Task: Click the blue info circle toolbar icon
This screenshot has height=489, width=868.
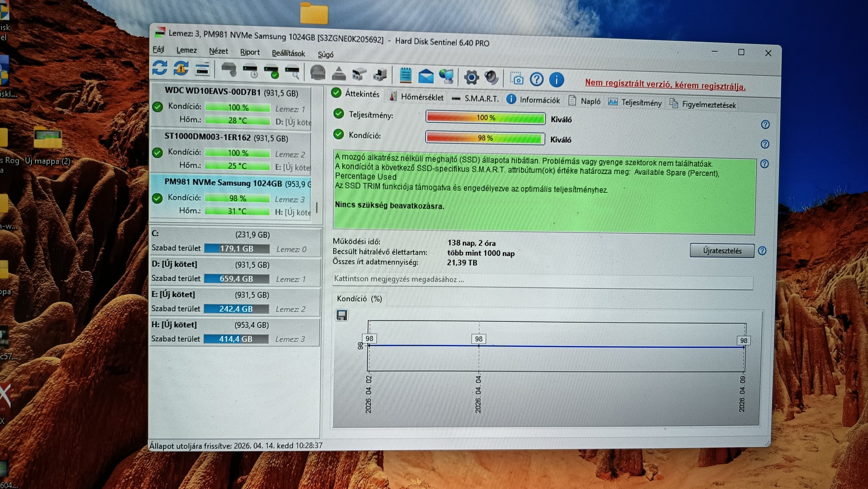Action: [556, 80]
